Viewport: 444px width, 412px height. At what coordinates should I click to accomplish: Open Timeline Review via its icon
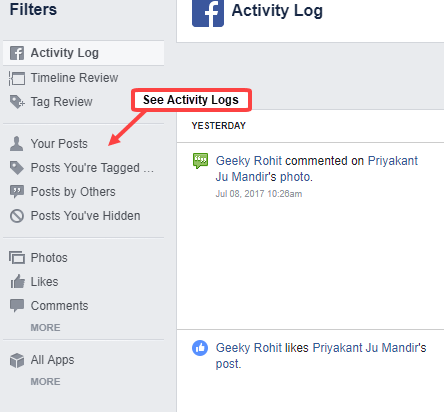(17, 78)
